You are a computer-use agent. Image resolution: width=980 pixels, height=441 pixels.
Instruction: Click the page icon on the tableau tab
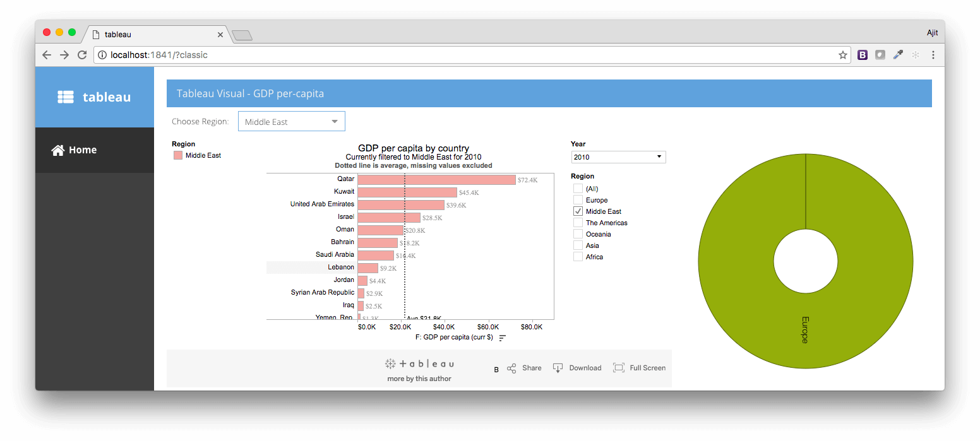pos(96,35)
